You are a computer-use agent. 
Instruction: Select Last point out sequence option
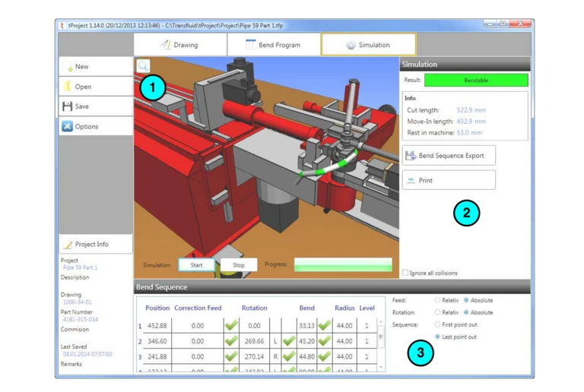[x=437, y=336]
